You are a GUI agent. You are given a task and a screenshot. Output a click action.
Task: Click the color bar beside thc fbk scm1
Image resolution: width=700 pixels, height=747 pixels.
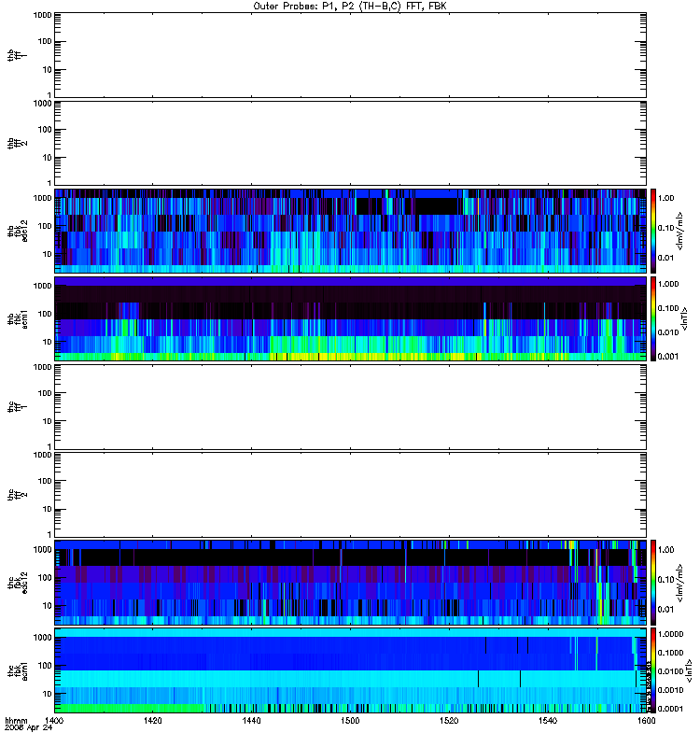[653, 670]
